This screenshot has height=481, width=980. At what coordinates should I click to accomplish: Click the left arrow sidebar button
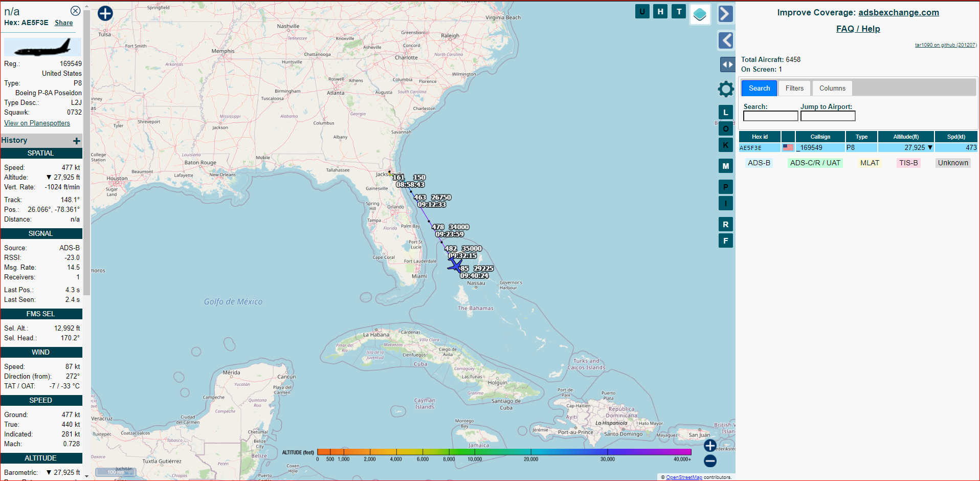(725, 40)
